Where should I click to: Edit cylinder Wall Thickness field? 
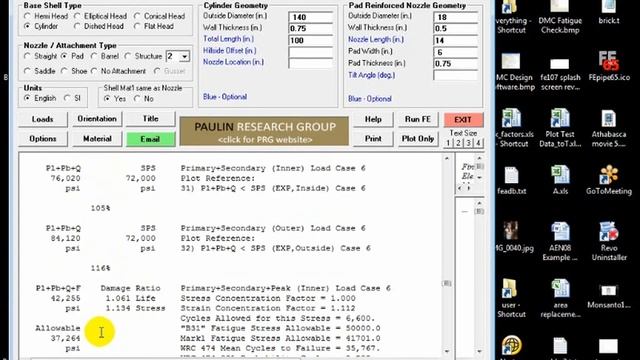[310, 29]
